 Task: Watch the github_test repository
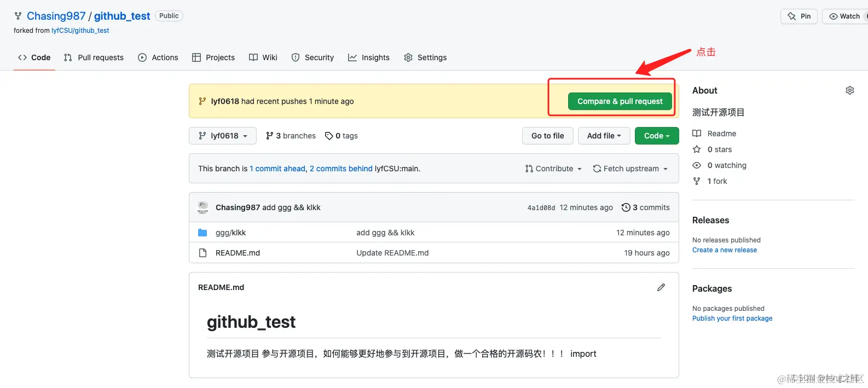pyautogui.click(x=844, y=16)
